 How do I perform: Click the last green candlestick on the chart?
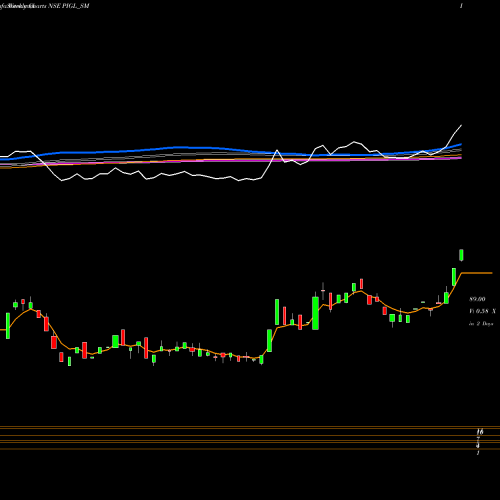click(x=462, y=255)
